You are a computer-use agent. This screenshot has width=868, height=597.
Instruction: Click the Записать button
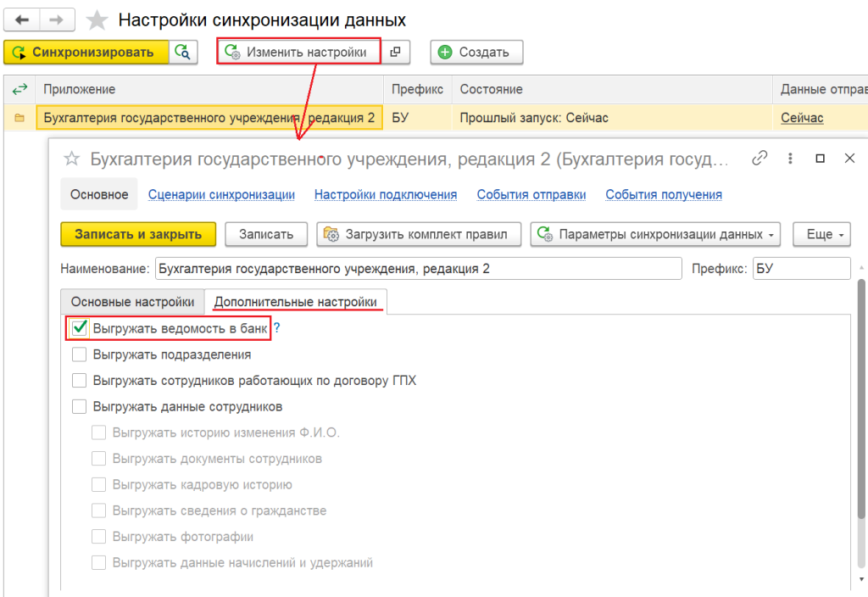[x=266, y=234]
